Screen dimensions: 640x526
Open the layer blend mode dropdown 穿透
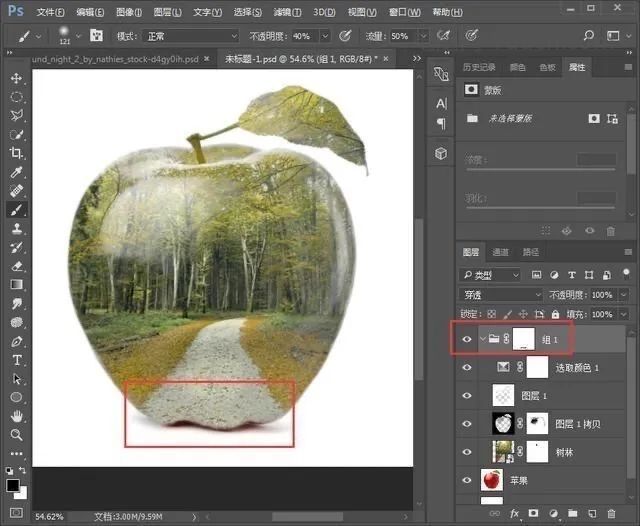(500, 295)
